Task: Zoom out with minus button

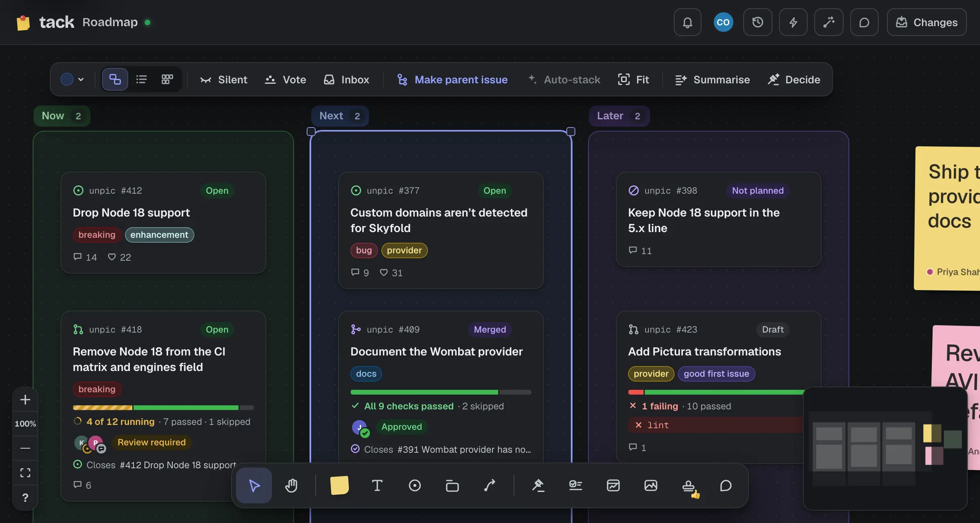Action: (25, 448)
